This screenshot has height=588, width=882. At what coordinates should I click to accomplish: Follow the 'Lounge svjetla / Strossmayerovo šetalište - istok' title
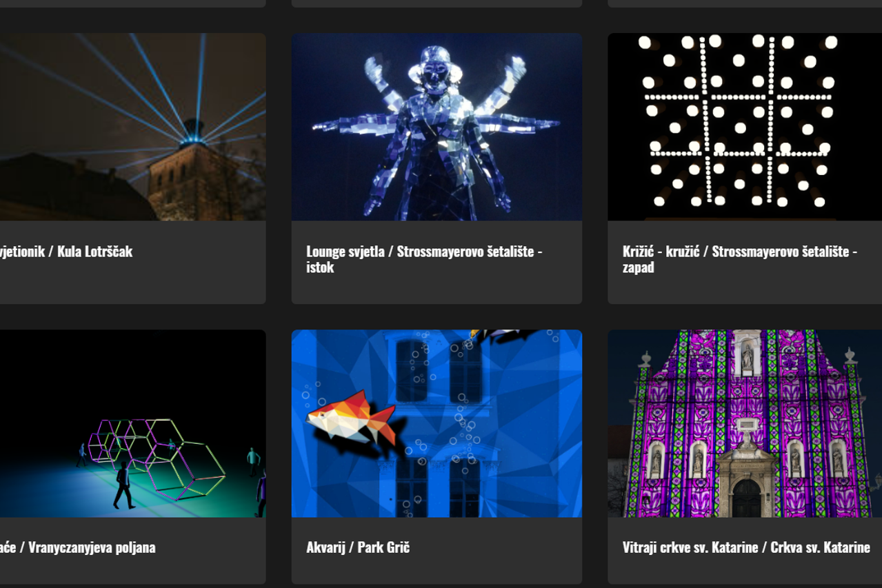[x=424, y=259]
